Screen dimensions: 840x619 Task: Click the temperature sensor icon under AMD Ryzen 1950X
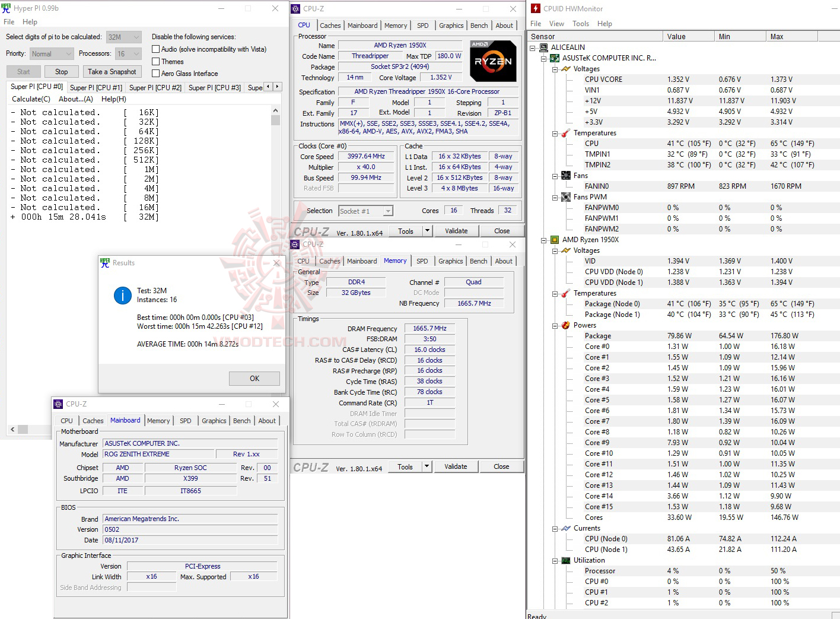[565, 293]
